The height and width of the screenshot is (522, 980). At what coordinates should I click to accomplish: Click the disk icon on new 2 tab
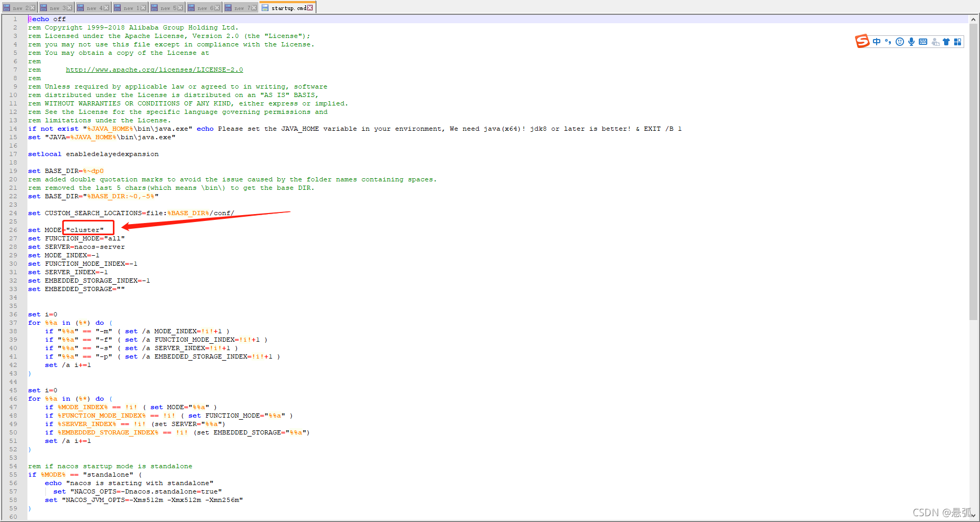[x=7, y=8]
